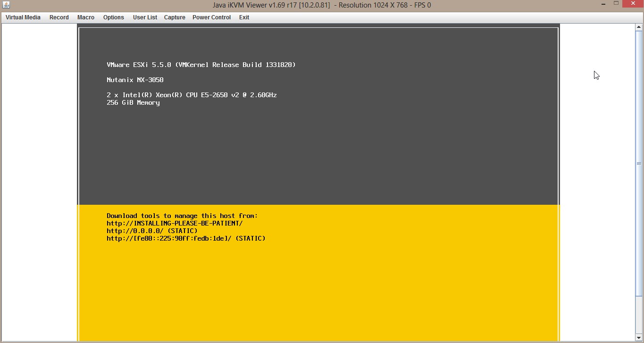Image resolution: width=644 pixels, height=343 pixels.
Task: Click the Macro menu item
Action: (x=86, y=17)
